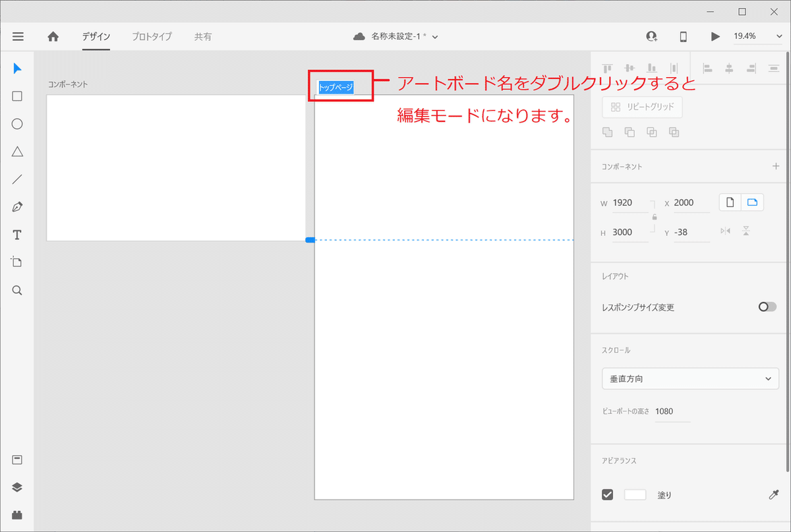Pick fill color with eyedropper
The height and width of the screenshot is (532, 791).
774,494
